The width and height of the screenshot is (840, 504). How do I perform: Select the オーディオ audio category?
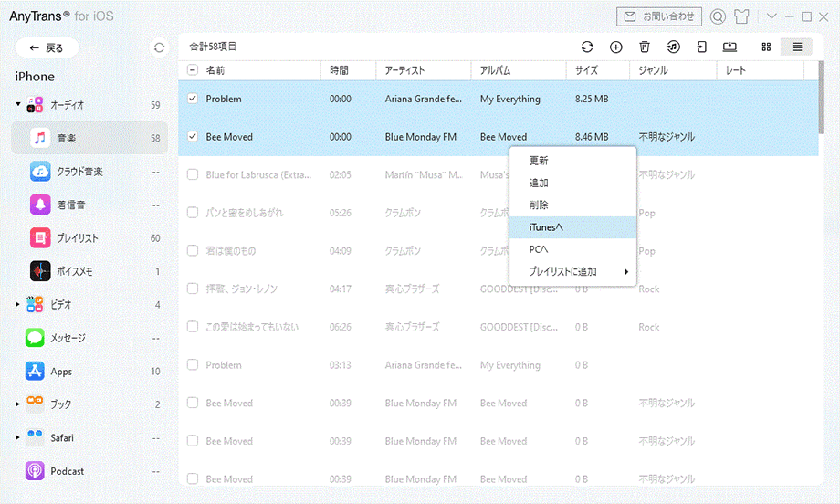click(89, 104)
